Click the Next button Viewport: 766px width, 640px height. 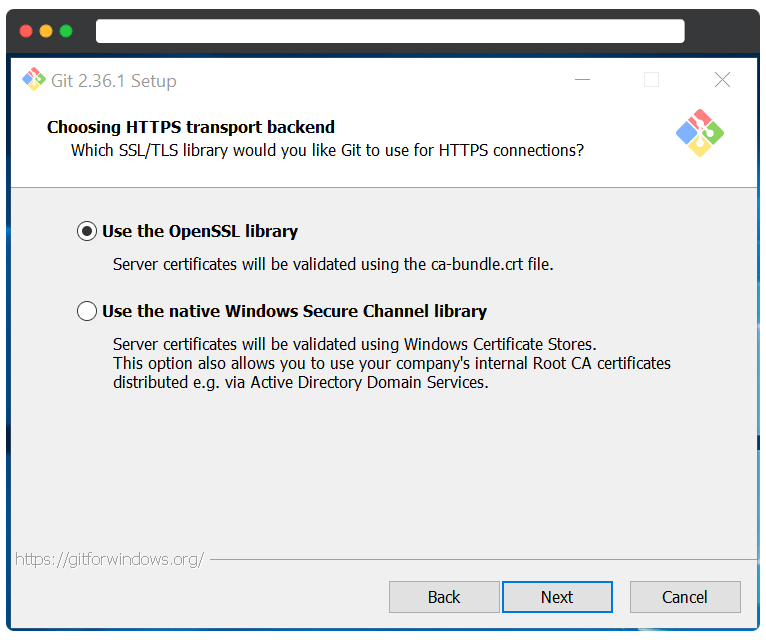(557, 597)
